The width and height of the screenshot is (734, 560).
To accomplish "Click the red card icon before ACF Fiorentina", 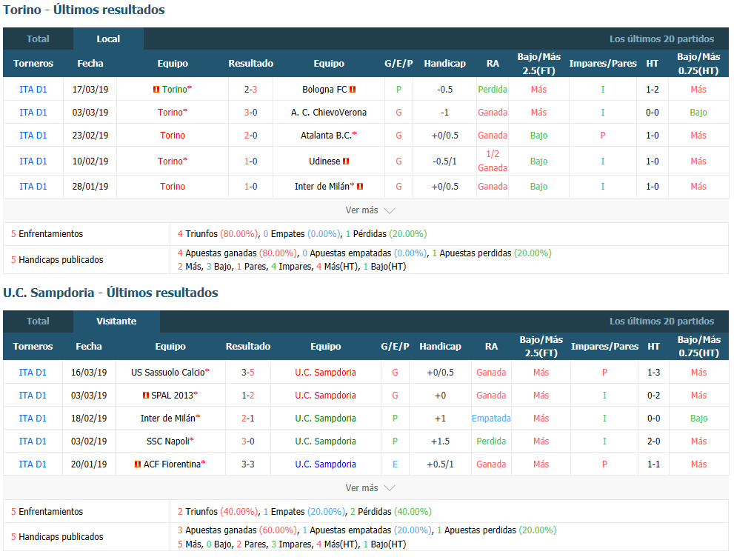I will [138, 464].
